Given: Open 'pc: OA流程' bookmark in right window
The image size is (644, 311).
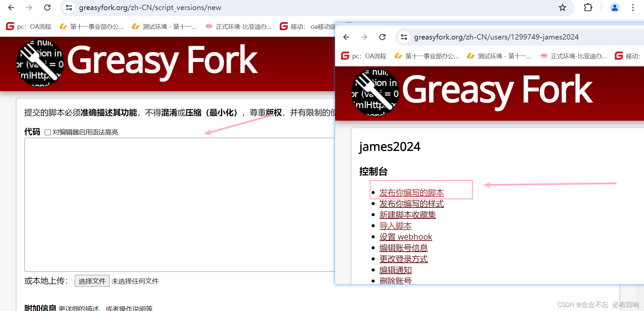Looking at the screenshot, I should click(364, 56).
